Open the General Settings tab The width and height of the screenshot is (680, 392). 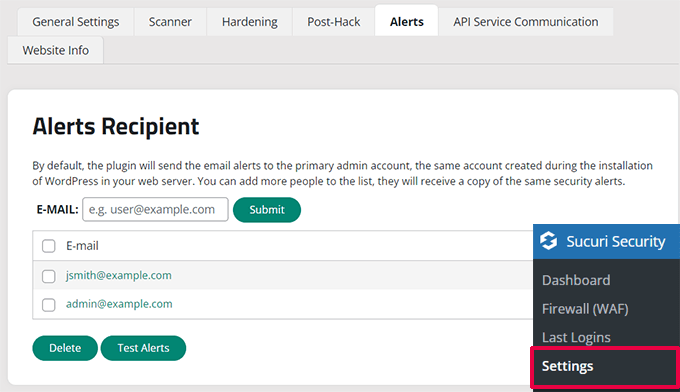click(x=75, y=22)
